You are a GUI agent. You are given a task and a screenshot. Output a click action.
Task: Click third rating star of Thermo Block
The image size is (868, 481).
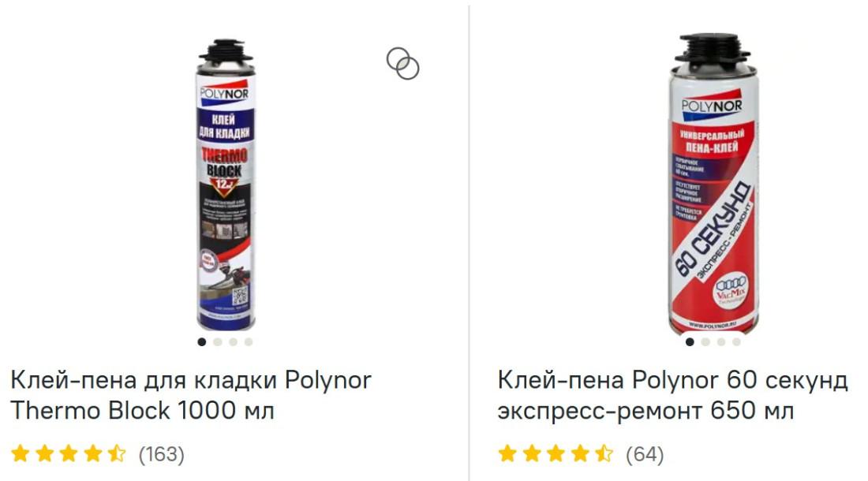pos(69,453)
